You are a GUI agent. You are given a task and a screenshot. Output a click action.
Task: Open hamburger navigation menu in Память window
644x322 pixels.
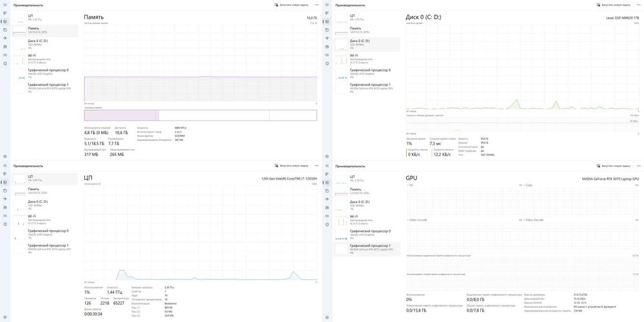[5, 5]
